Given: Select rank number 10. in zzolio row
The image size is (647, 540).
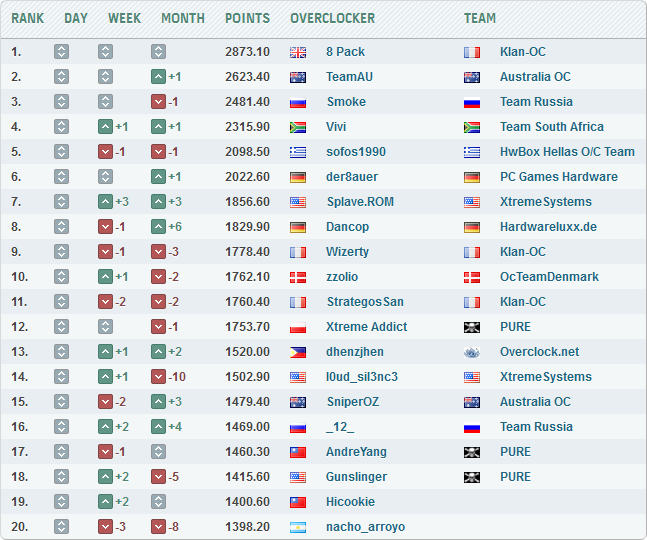Looking at the screenshot, I should pyautogui.click(x=20, y=277).
